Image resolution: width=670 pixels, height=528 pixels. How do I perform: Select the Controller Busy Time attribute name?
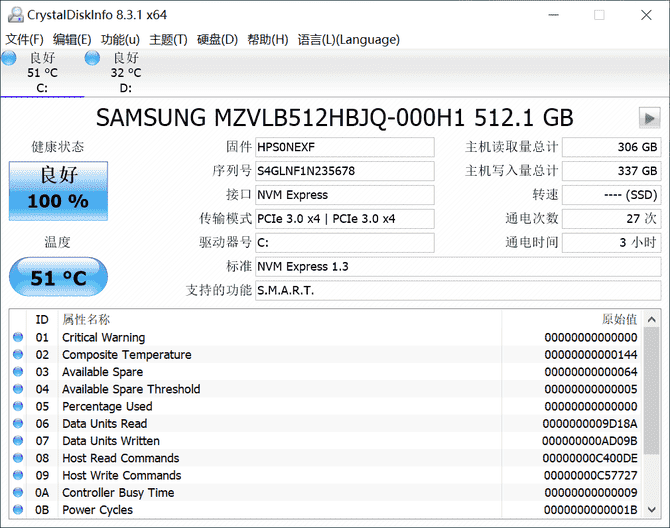click(x=118, y=493)
